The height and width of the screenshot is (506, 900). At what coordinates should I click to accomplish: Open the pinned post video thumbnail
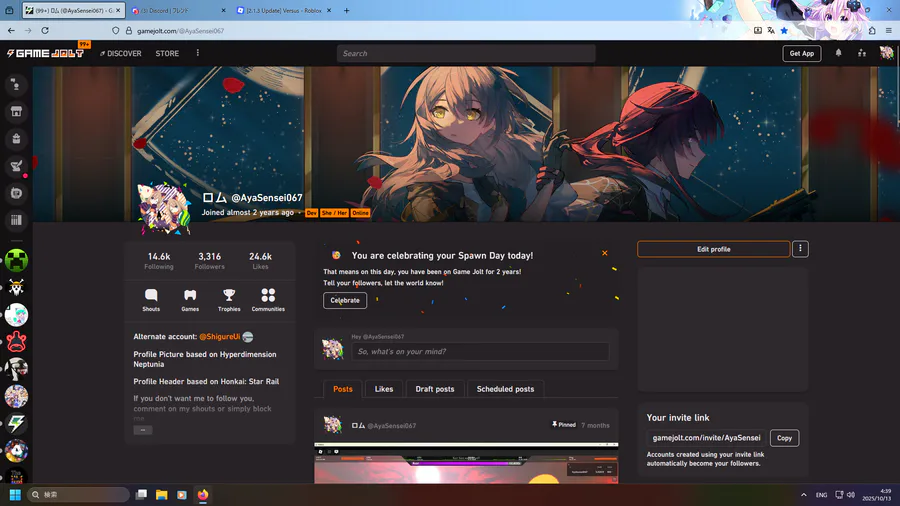466,464
